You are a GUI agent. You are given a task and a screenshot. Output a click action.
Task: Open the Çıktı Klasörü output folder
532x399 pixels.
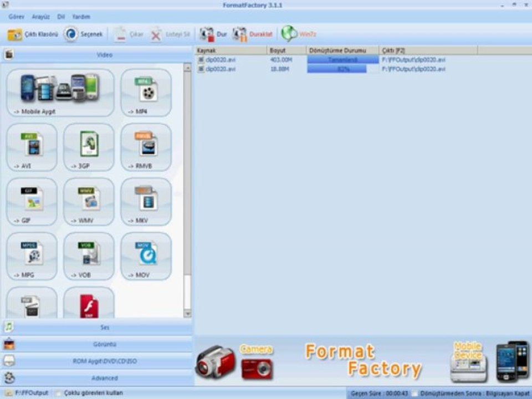click(x=33, y=34)
